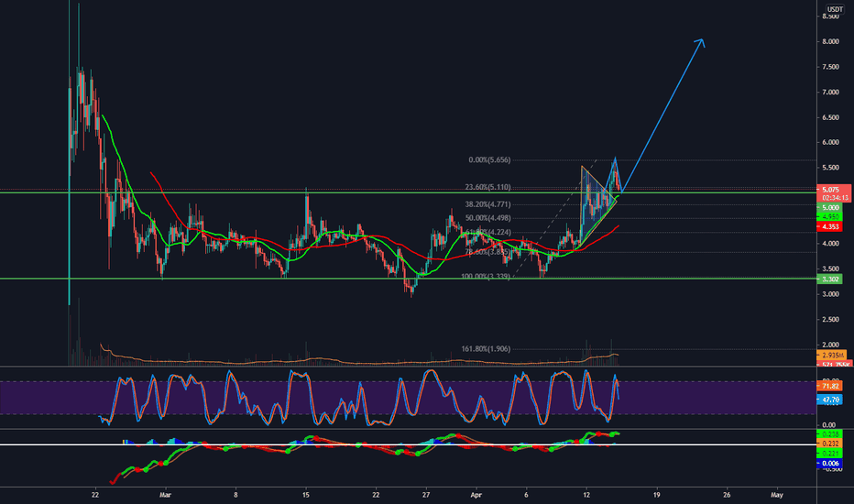Click the blue 47.70 stochastic value tag
854x504 pixels.
click(830, 400)
